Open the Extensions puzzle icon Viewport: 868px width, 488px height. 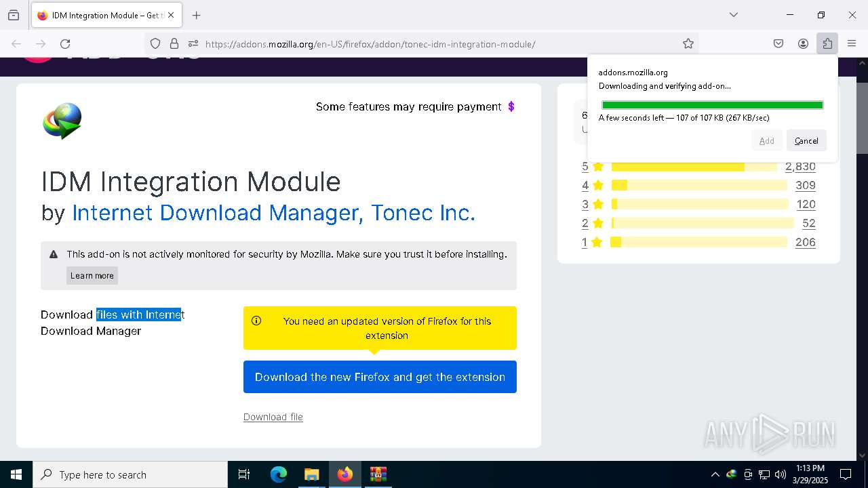pyautogui.click(x=827, y=44)
